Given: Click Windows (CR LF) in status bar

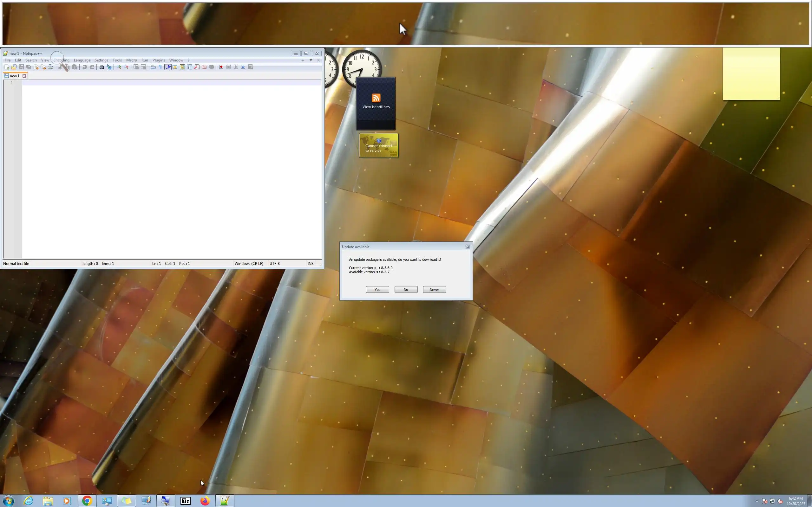Looking at the screenshot, I should (249, 264).
